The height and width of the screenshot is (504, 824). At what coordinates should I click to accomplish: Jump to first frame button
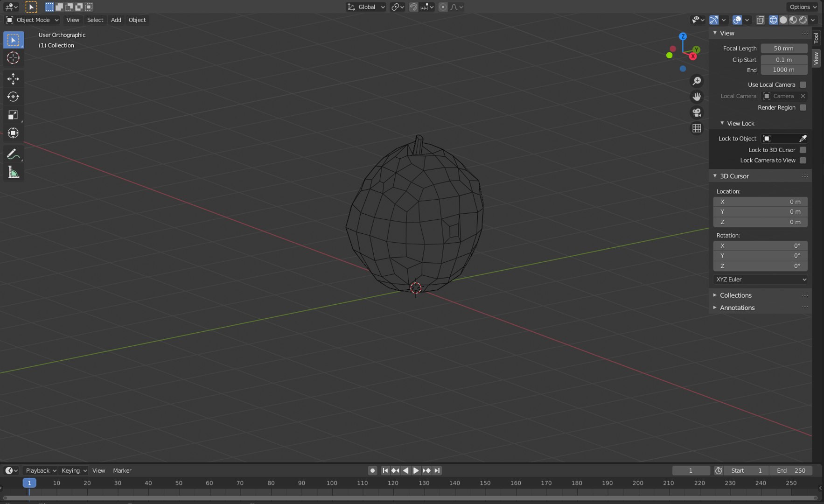(x=385, y=470)
